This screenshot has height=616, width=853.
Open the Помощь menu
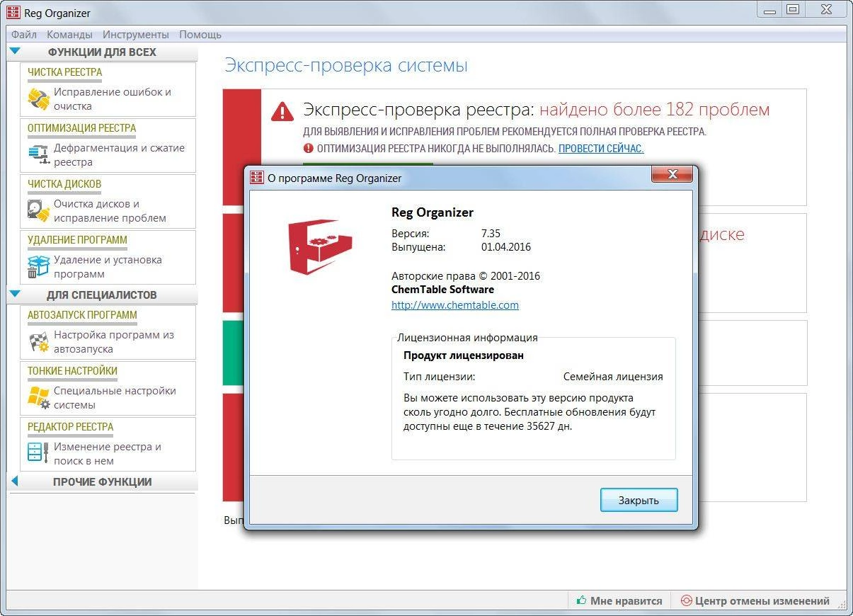(x=200, y=34)
